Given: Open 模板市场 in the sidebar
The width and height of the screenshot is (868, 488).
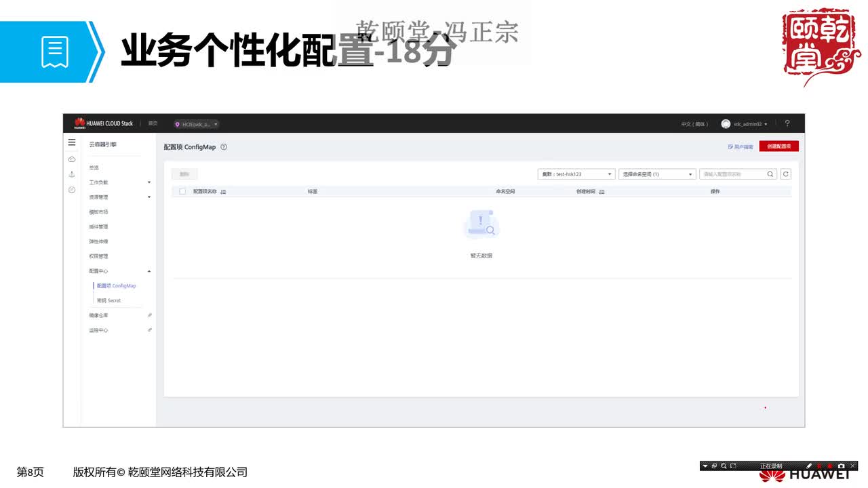Looking at the screenshot, I should (98, 212).
